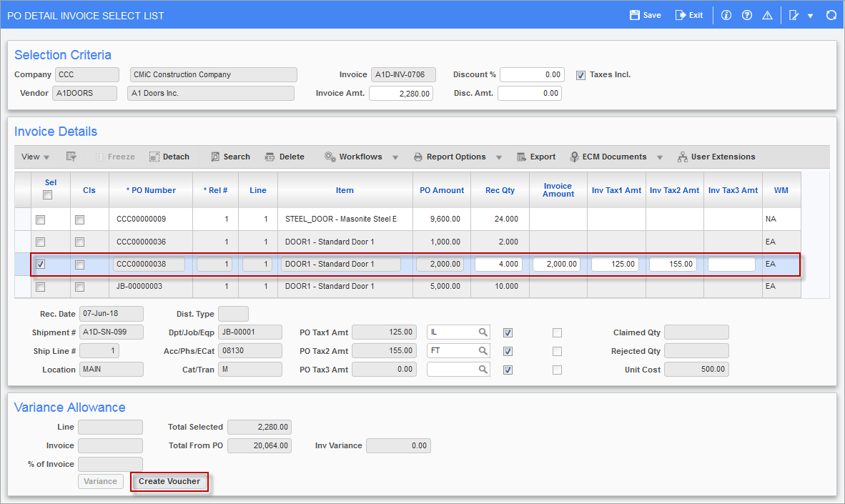Click the refresh icon in the title bar

[x=831, y=14]
